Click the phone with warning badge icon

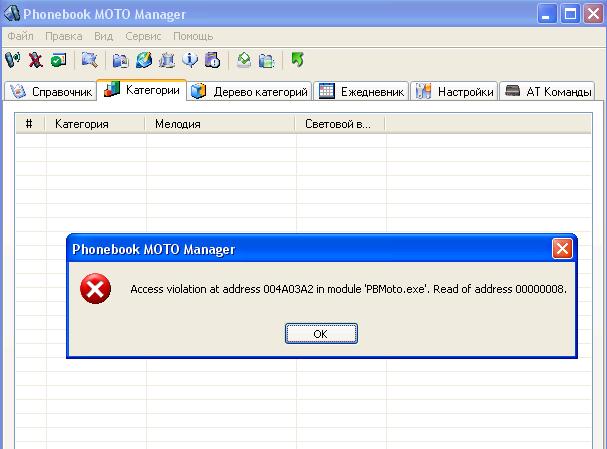[x=213, y=60]
